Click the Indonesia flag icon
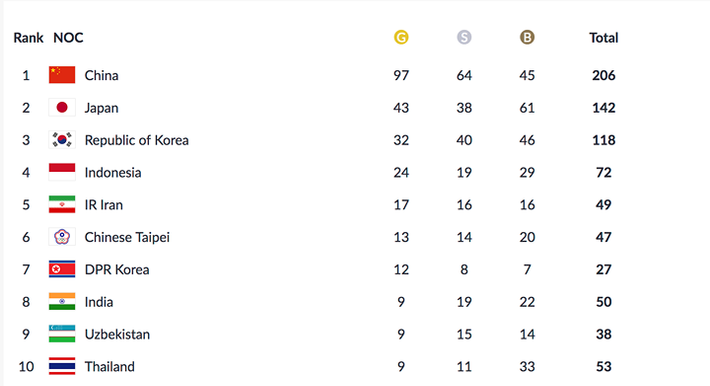 tap(62, 172)
